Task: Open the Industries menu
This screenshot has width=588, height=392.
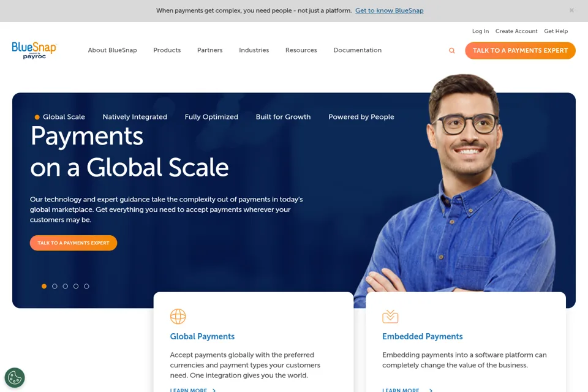Action: [254, 50]
